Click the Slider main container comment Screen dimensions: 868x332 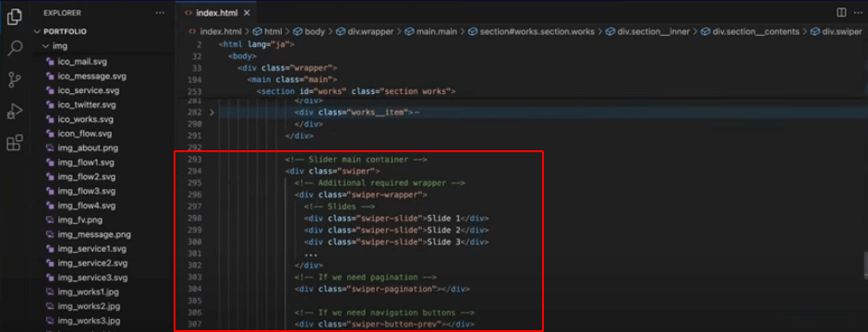coord(356,160)
